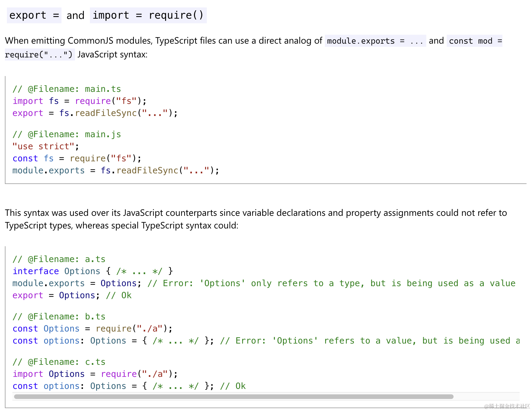532x411 pixels.
Task: Click the comment '// @Filename: main.js'
Action: point(67,134)
